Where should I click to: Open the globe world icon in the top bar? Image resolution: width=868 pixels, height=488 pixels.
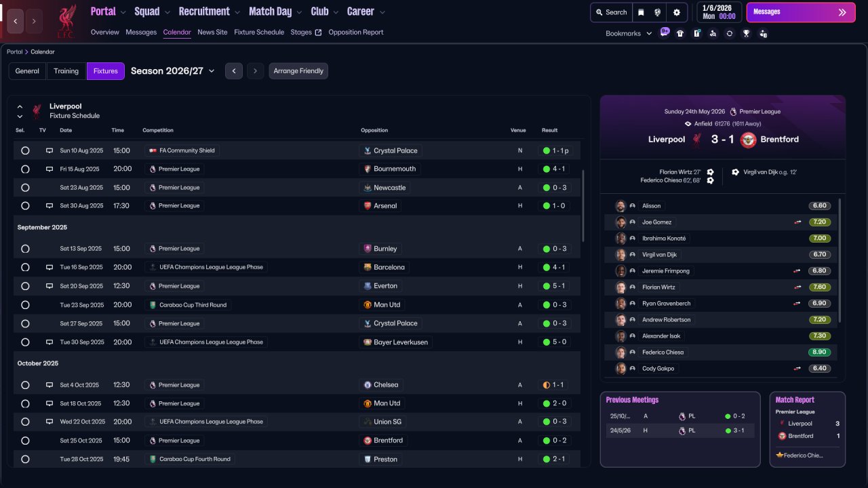pos(657,12)
